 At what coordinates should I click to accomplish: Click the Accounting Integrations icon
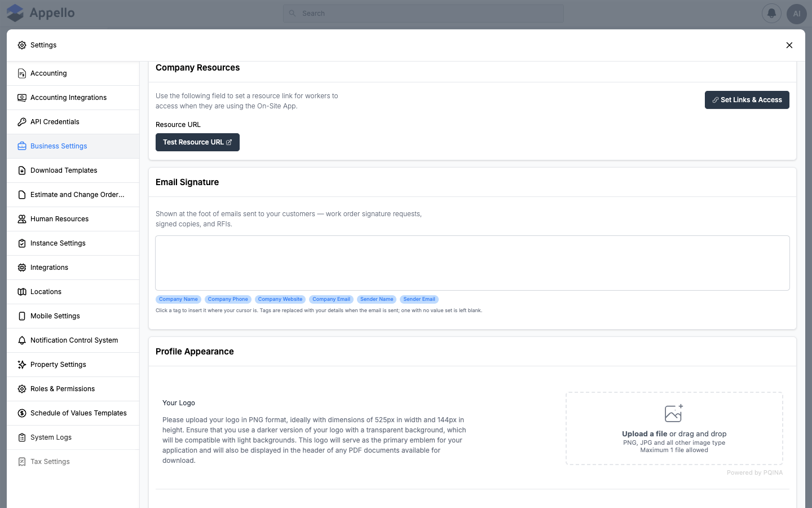(x=22, y=98)
